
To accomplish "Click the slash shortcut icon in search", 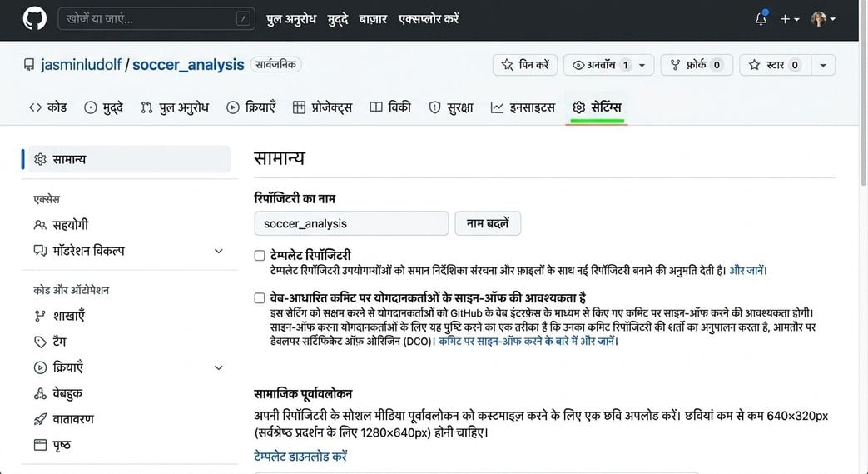I will tap(243, 19).
